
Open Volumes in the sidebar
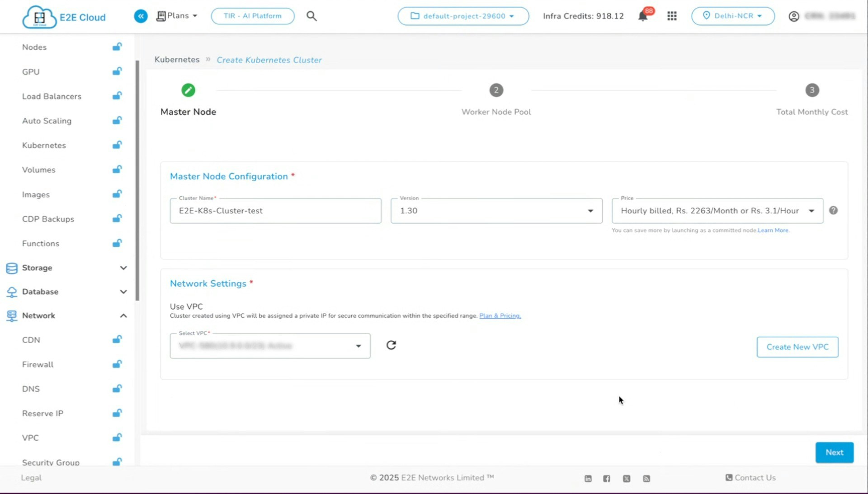click(x=38, y=170)
